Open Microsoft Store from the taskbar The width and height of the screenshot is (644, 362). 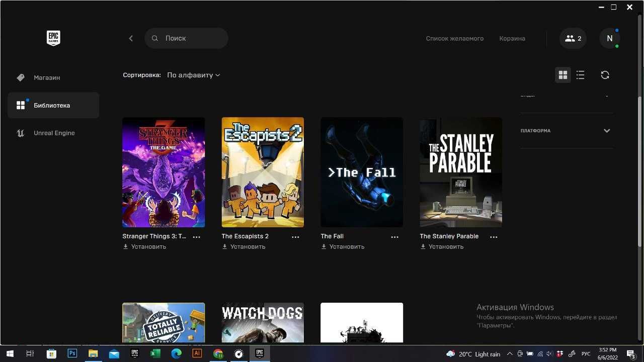pos(51,354)
